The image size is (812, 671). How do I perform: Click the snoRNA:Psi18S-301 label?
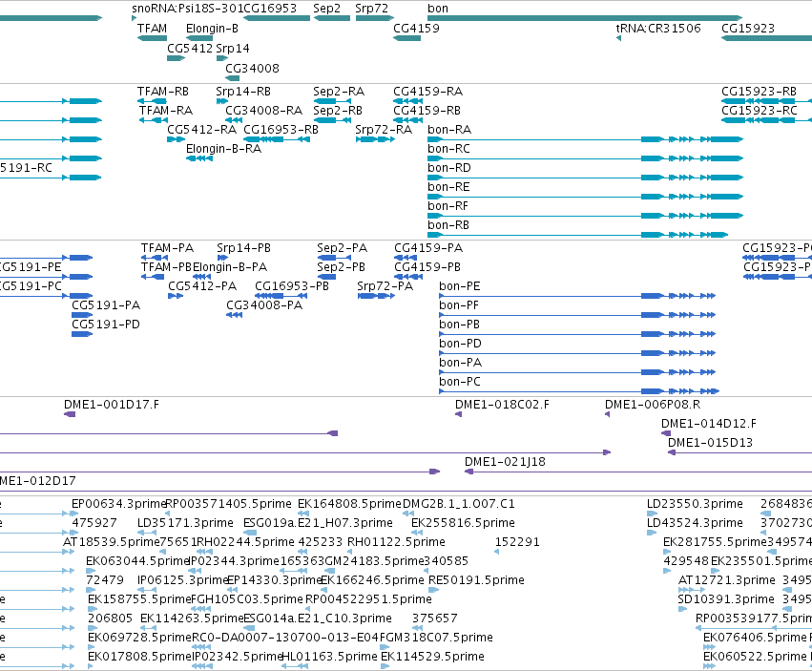click(x=187, y=9)
